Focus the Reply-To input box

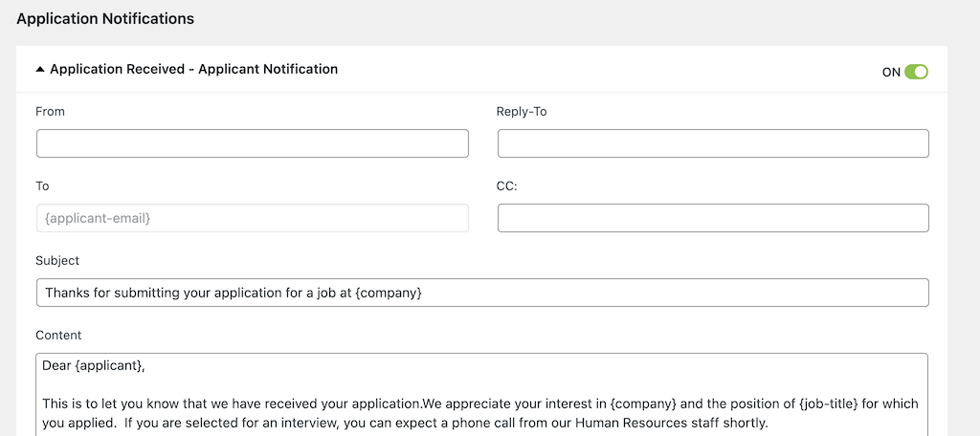[713, 143]
